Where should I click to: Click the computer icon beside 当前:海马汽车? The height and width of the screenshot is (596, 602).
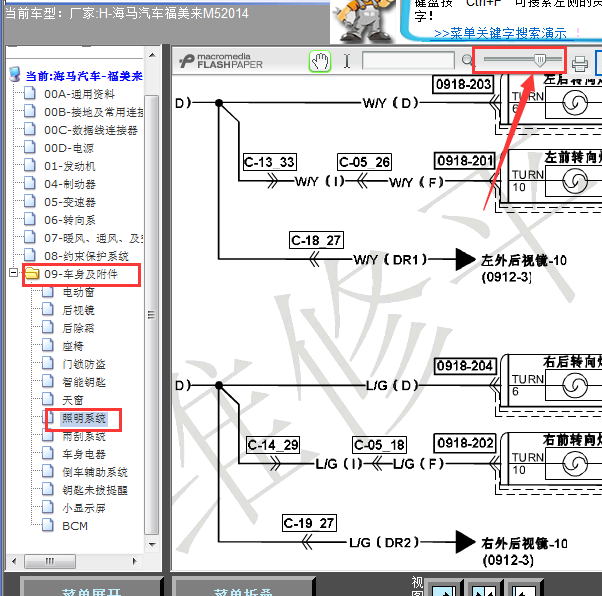[x=15, y=74]
